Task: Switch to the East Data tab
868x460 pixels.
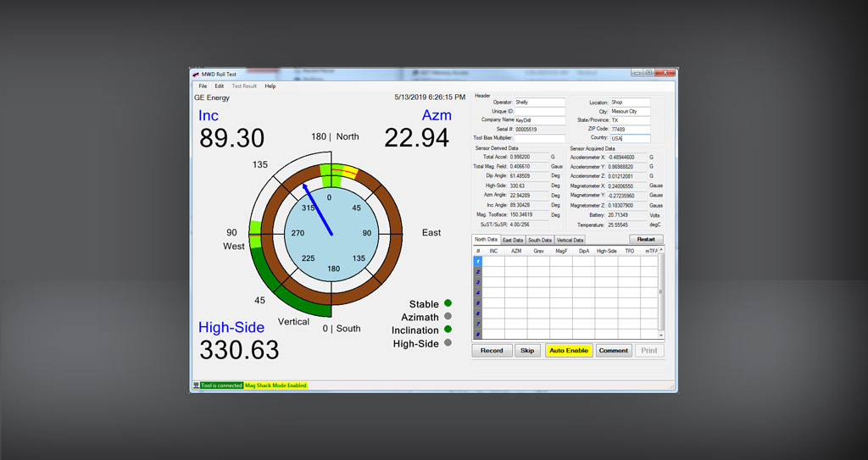Action: click(x=513, y=241)
